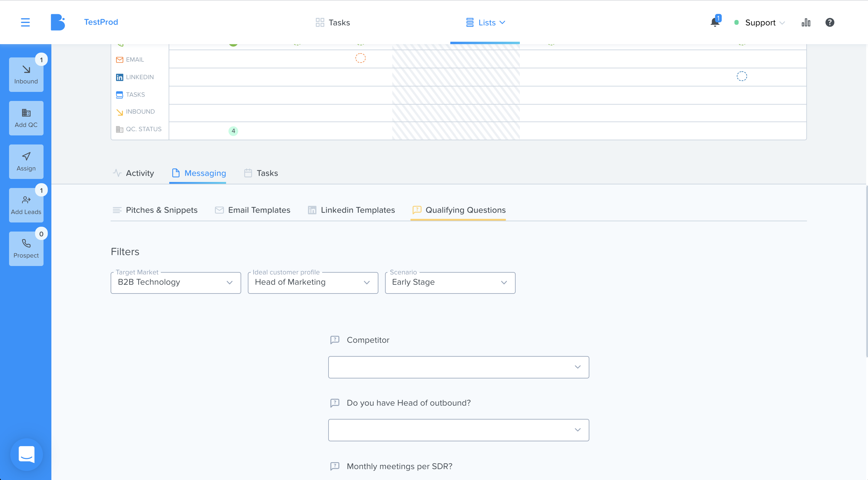Open the bar chart analytics icon

coord(806,22)
